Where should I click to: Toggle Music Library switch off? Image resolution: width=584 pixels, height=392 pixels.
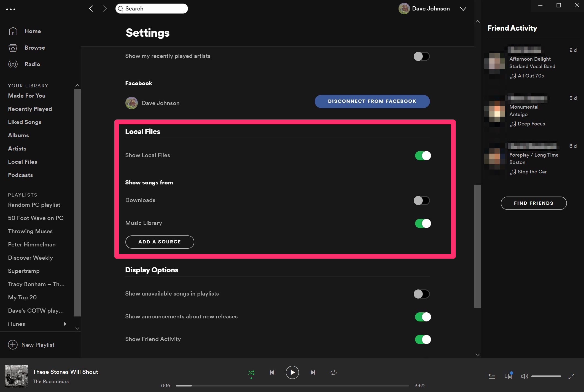pos(422,224)
